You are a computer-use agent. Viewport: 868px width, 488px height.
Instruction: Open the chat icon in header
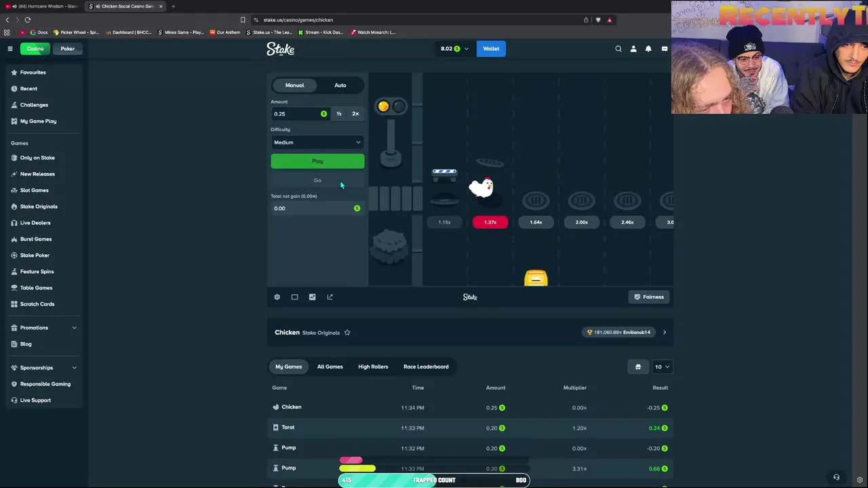665,49
